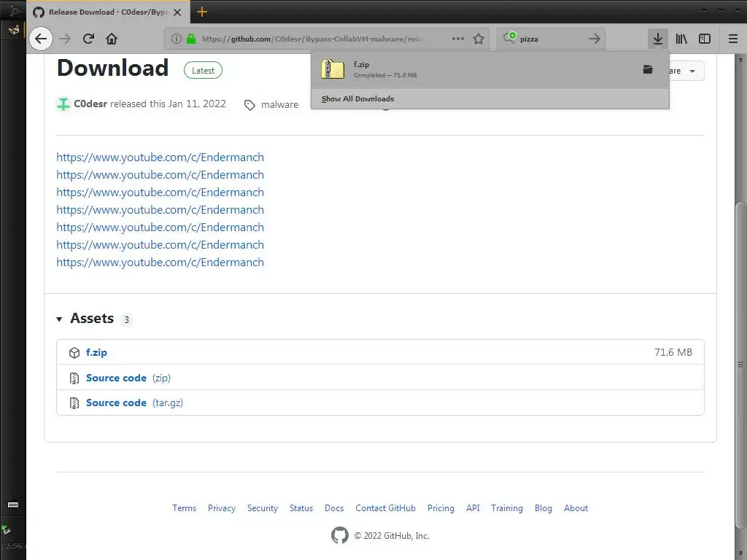Click the keyboard icon in left sidebar
Image resolution: width=747 pixels, height=560 pixels.
click(13, 504)
